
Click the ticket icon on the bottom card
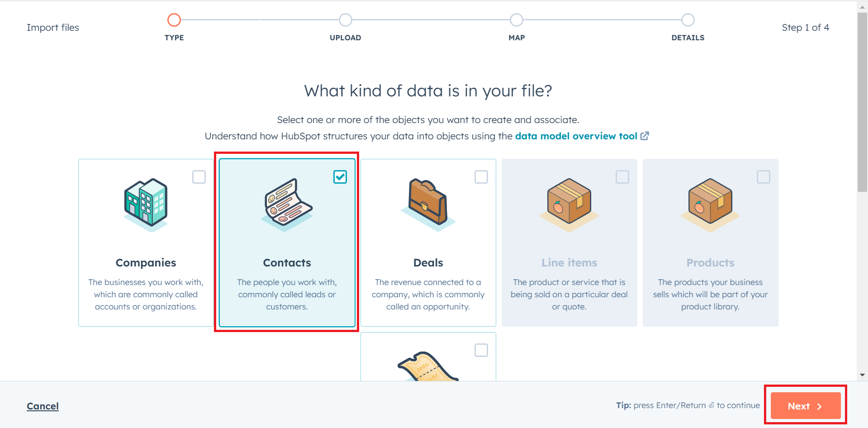point(427,366)
